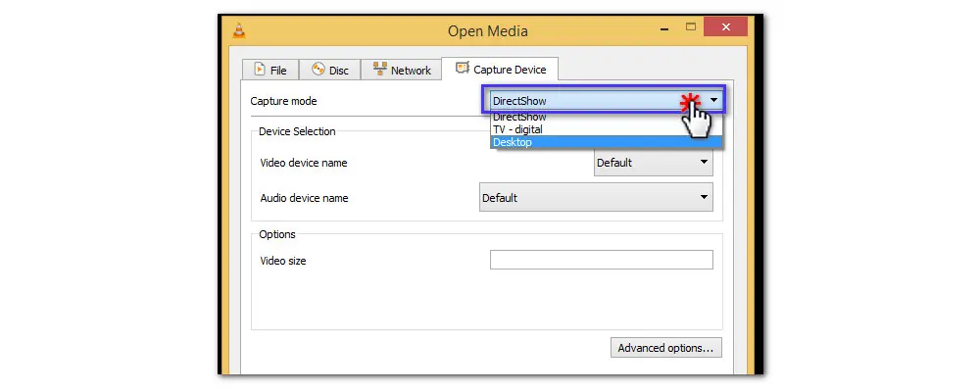Open the Audio device name dropdown
This screenshot has width=980, height=392.
596,198
